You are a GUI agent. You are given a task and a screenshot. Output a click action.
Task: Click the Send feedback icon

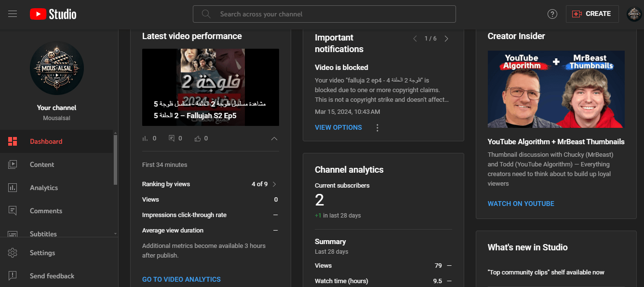click(13, 276)
